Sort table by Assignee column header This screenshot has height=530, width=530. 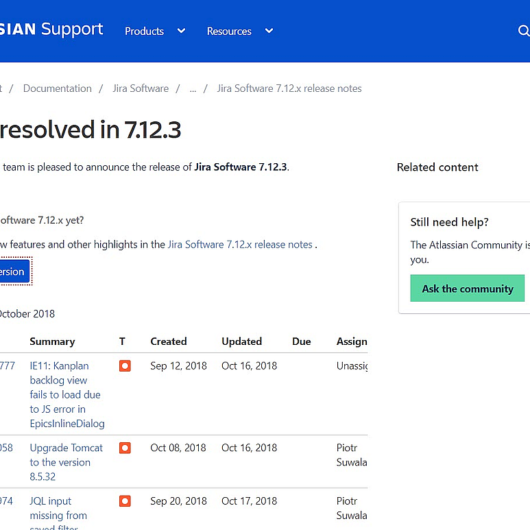coord(352,341)
